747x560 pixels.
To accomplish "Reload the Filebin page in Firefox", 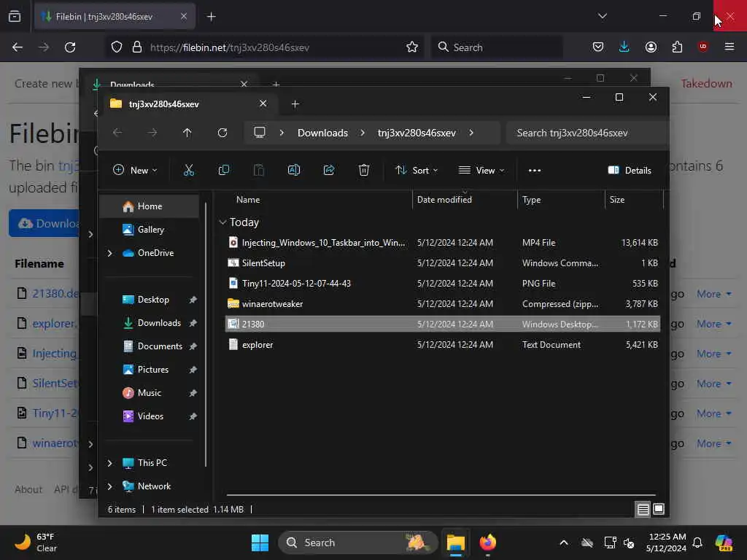I will [x=70, y=47].
